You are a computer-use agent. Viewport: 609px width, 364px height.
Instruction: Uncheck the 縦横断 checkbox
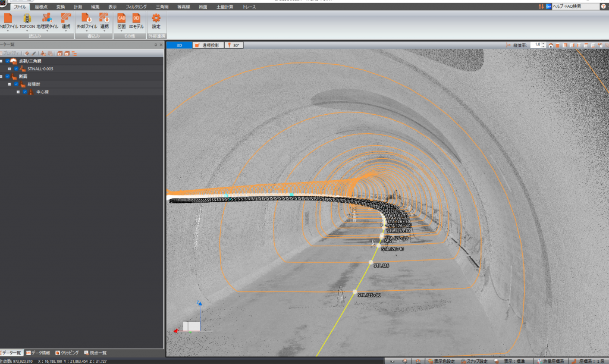tap(16, 84)
